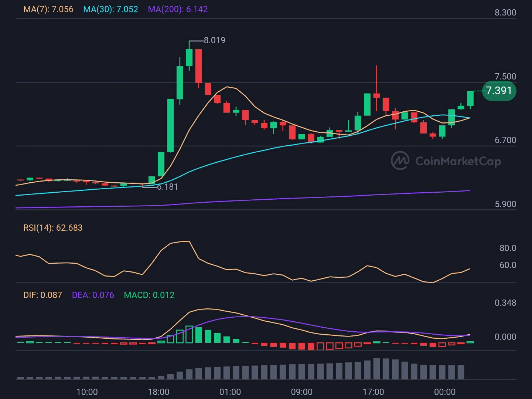Screen dimensions: 532x399
Task: Click the 10:00 time axis label
Action: coord(87,392)
